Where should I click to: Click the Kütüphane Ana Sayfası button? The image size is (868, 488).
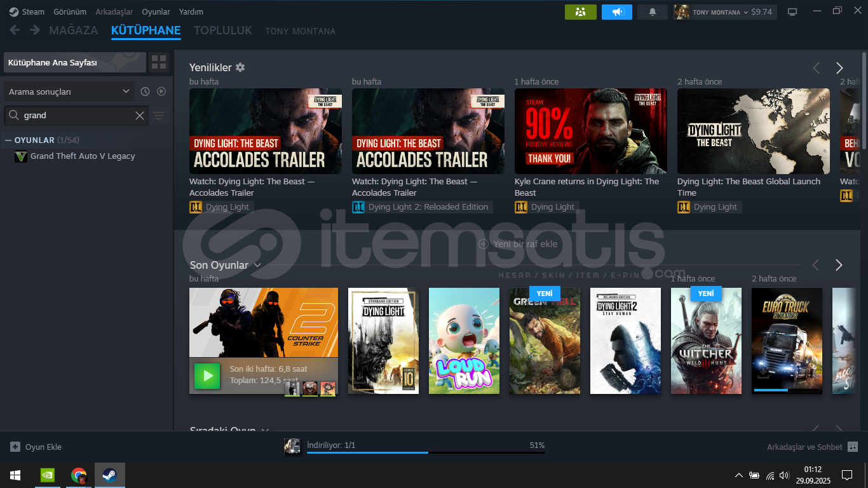[74, 62]
